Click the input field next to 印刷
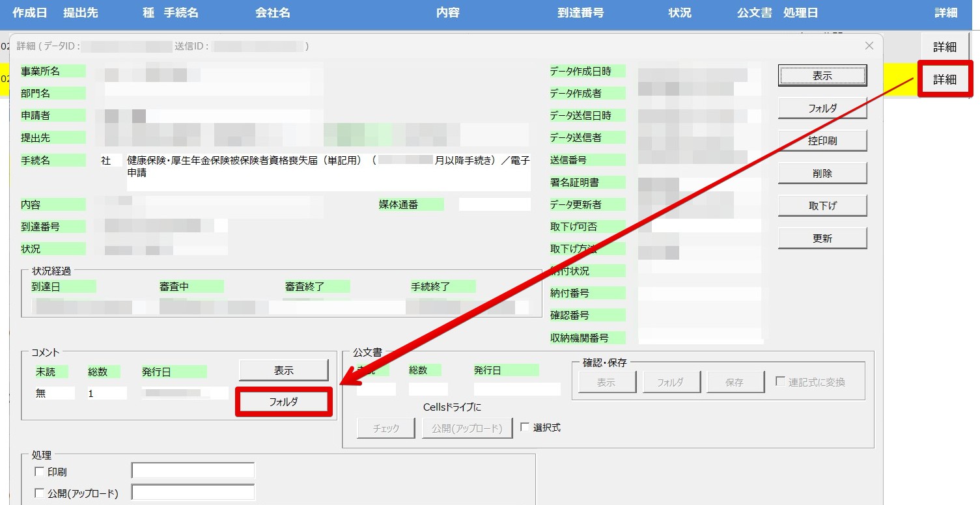980x505 pixels. pos(193,471)
